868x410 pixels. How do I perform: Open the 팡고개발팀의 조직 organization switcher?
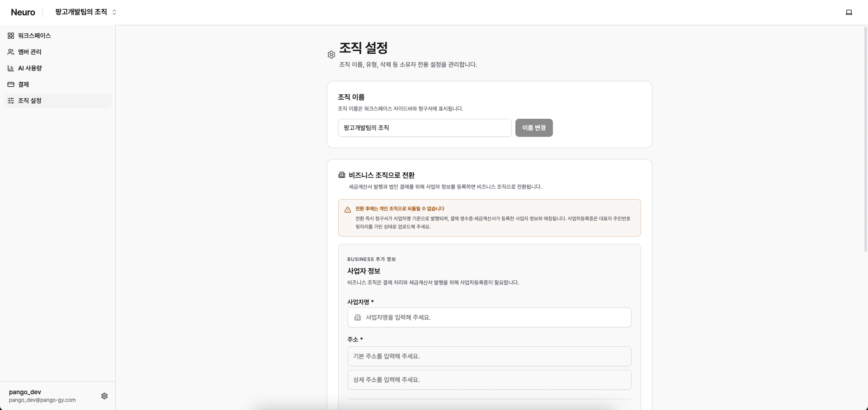point(86,12)
